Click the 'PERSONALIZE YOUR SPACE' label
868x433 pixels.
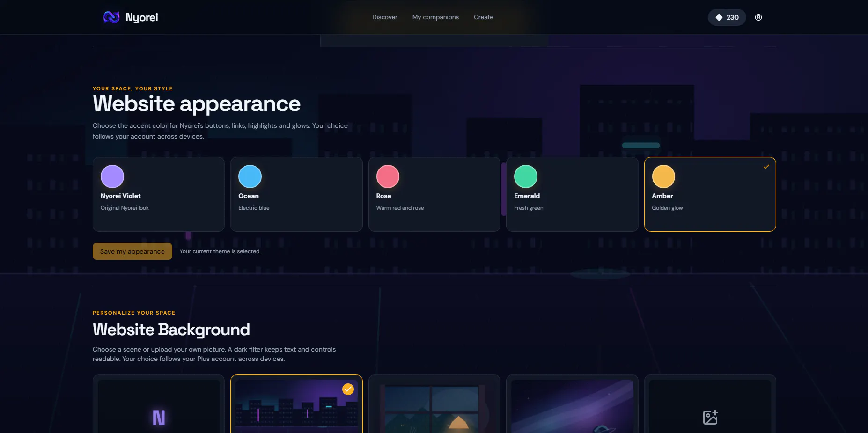(134, 313)
